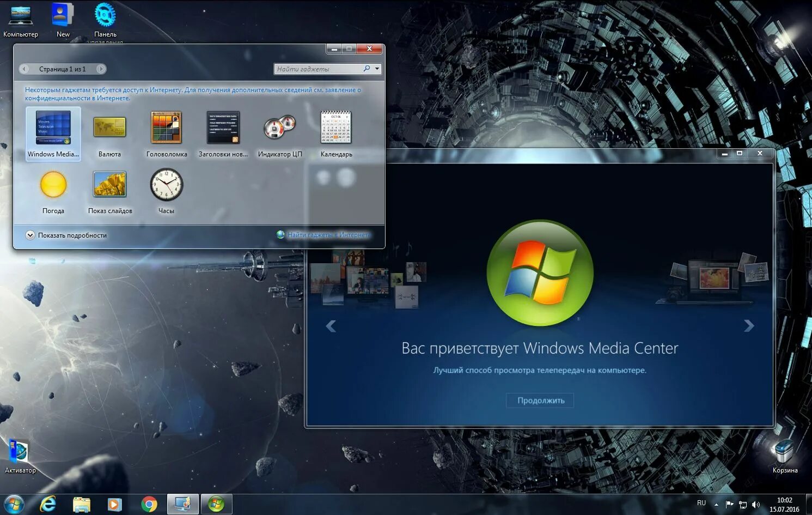Select the Головоломка puzzle gadget
This screenshot has width=812, height=515.
coord(166,134)
